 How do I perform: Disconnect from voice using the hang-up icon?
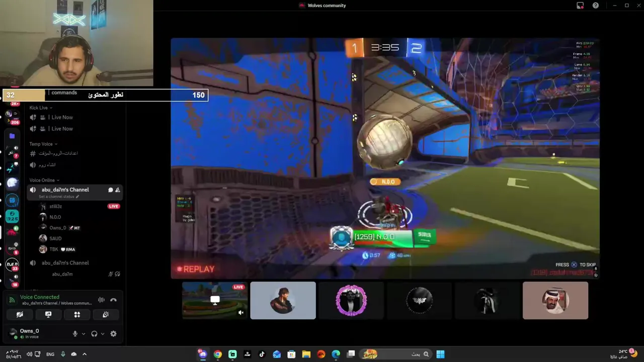113,300
